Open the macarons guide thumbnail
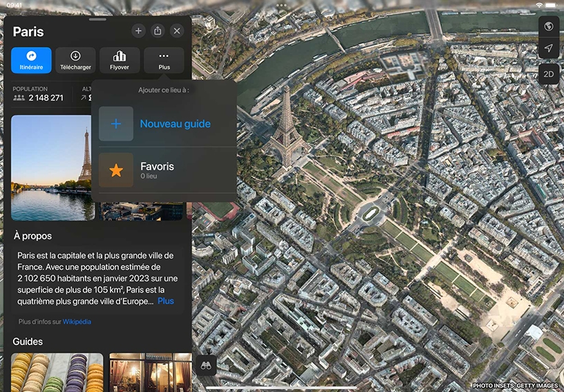564x392 pixels. pyautogui.click(x=57, y=372)
